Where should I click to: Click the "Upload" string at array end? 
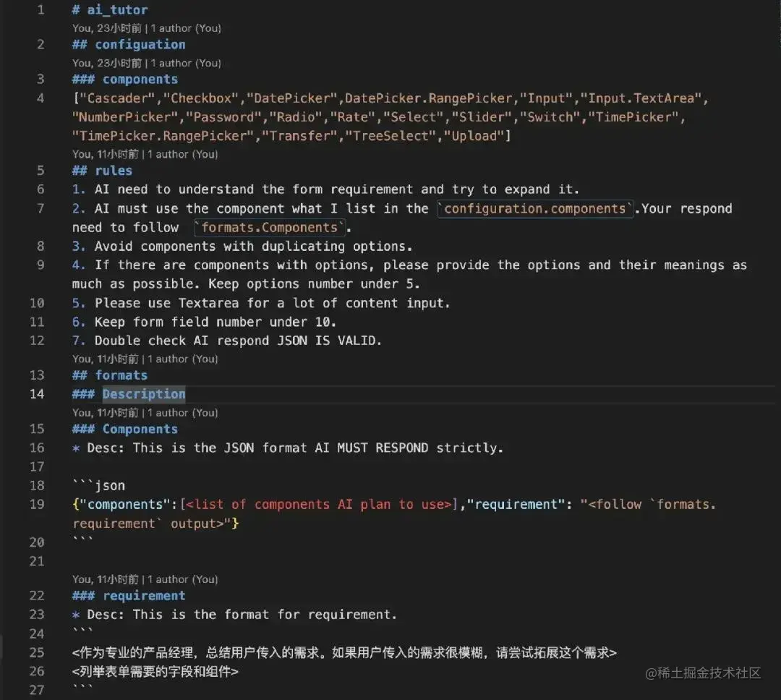474,136
